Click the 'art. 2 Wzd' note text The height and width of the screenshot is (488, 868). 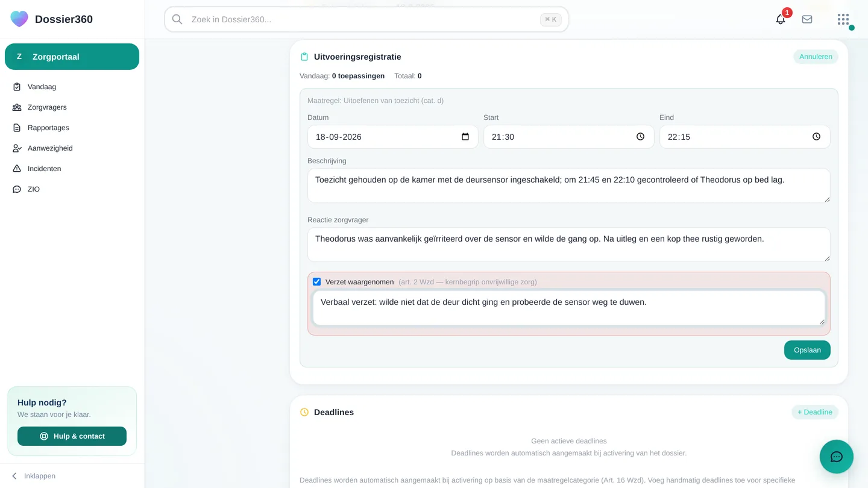tap(467, 282)
